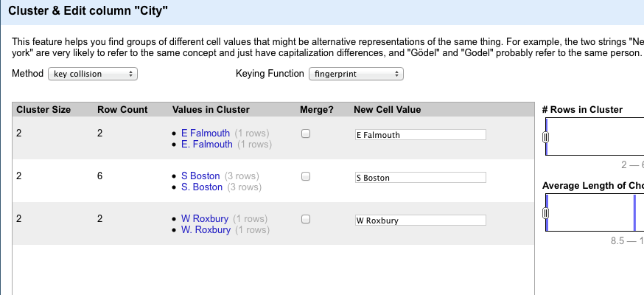Enable merging for the S Boston cluster
The width and height of the screenshot is (644, 295).
click(x=306, y=176)
